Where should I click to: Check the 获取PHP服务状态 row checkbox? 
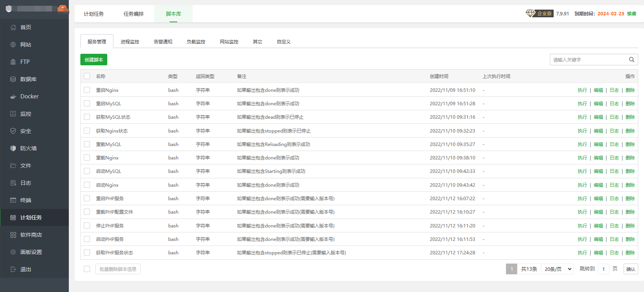click(x=87, y=252)
